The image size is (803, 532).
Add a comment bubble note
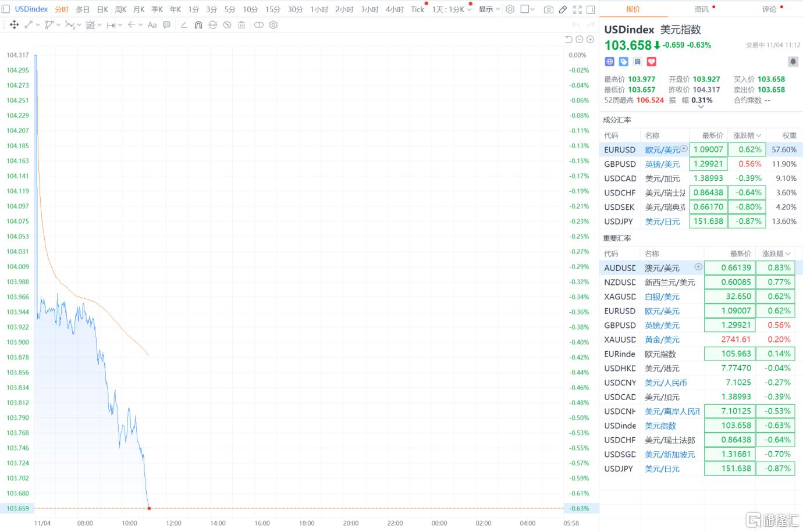pos(167,25)
